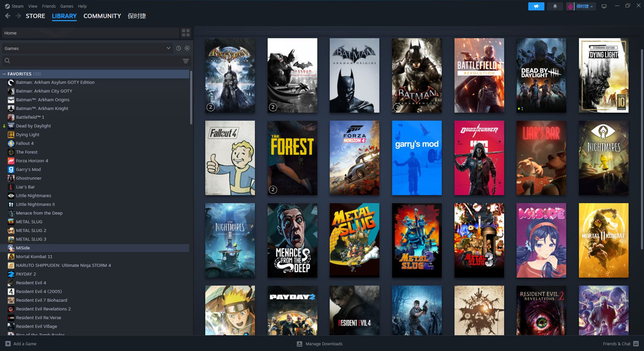Open Forza Horizon 4 cover art
The width and height of the screenshot is (644, 351).
[x=355, y=158]
